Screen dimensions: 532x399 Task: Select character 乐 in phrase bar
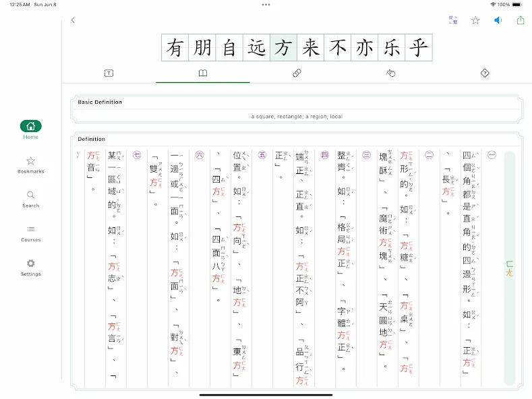[392, 47]
